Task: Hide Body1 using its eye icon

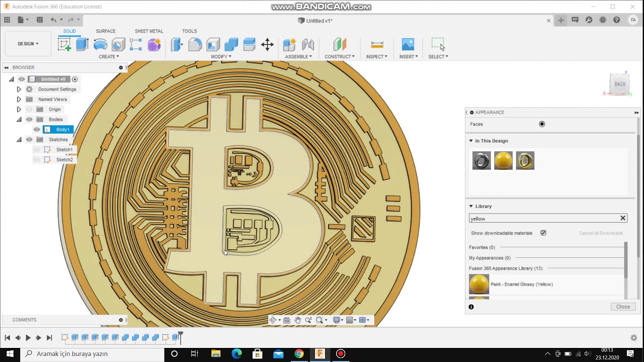Action: 37,129
